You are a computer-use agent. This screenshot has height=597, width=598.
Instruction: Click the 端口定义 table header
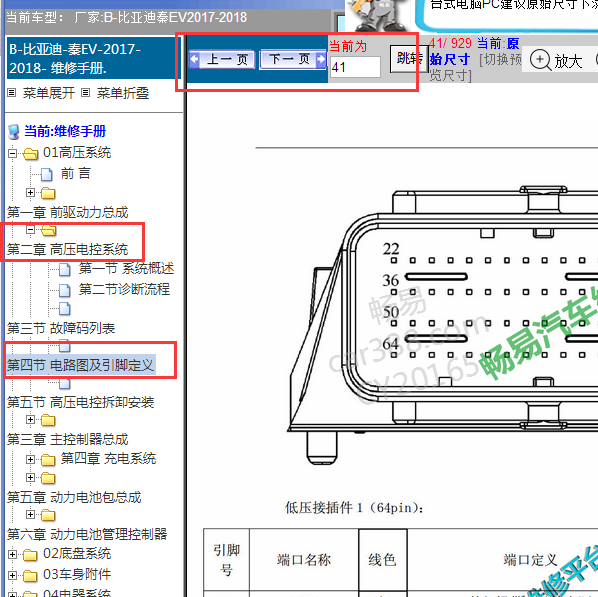530,560
